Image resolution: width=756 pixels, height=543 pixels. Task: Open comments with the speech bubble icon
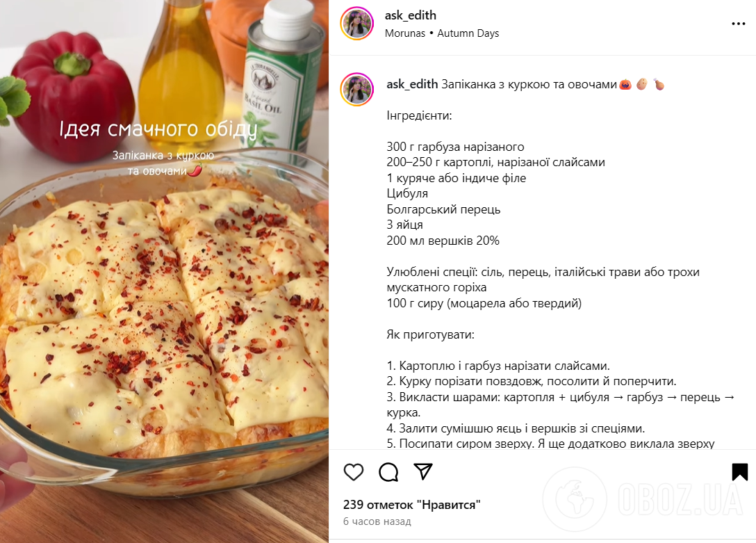(388, 472)
